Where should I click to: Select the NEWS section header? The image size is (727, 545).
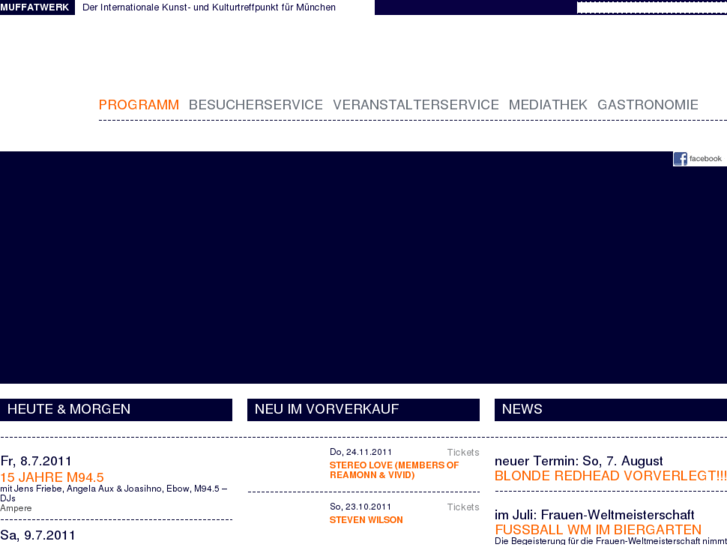pyautogui.click(x=611, y=410)
